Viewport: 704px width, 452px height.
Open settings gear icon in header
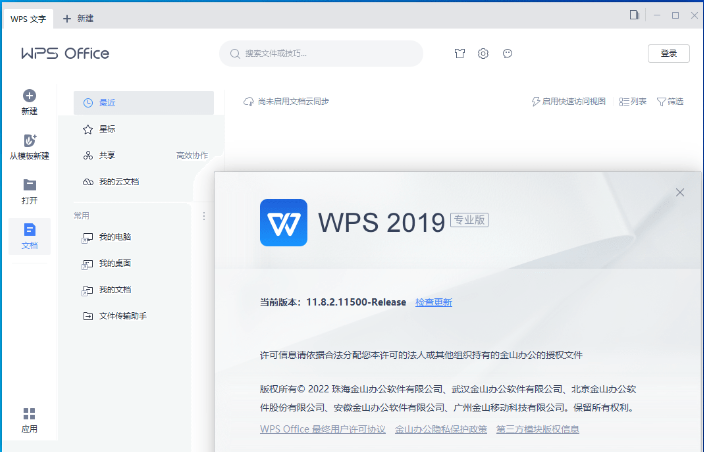[x=483, y=53]
